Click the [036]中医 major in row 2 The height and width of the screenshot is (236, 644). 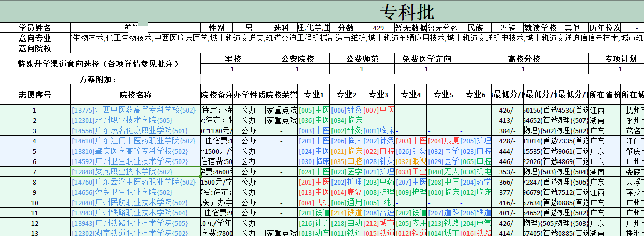tap(314, 120)
